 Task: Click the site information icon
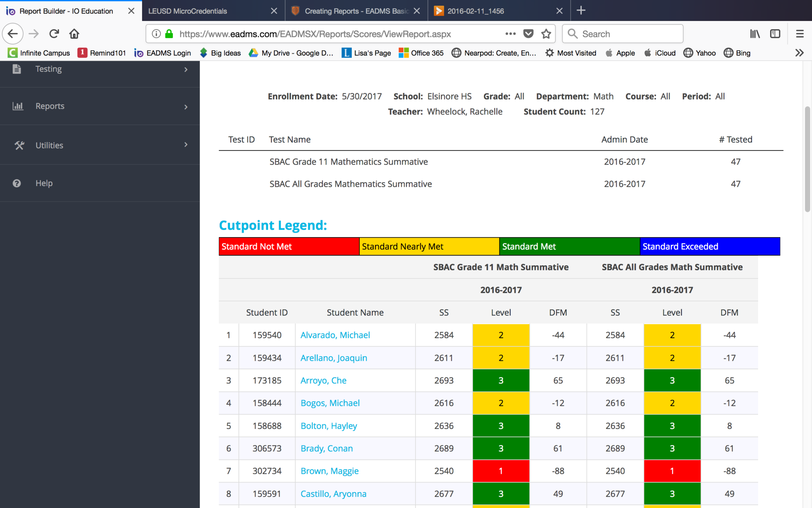pyautogui.click(x=156, y=34)
